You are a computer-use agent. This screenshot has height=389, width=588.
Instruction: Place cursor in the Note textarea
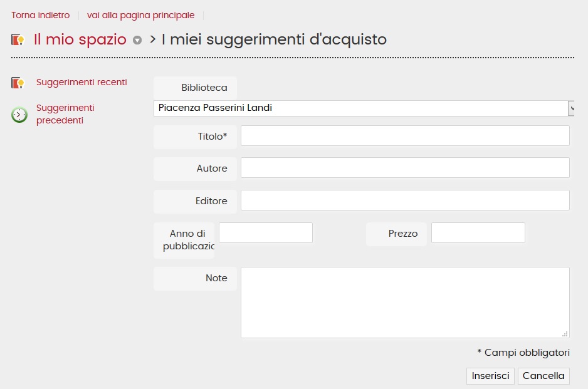pyautogui.click(x=405, y=303)
